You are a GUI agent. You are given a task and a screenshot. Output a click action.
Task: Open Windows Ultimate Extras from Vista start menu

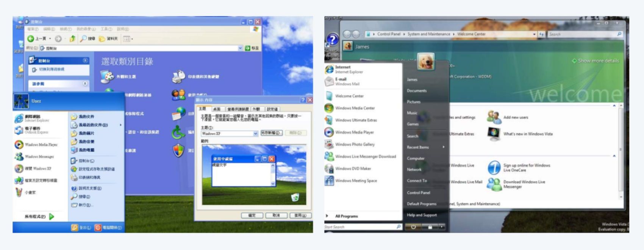351,120
